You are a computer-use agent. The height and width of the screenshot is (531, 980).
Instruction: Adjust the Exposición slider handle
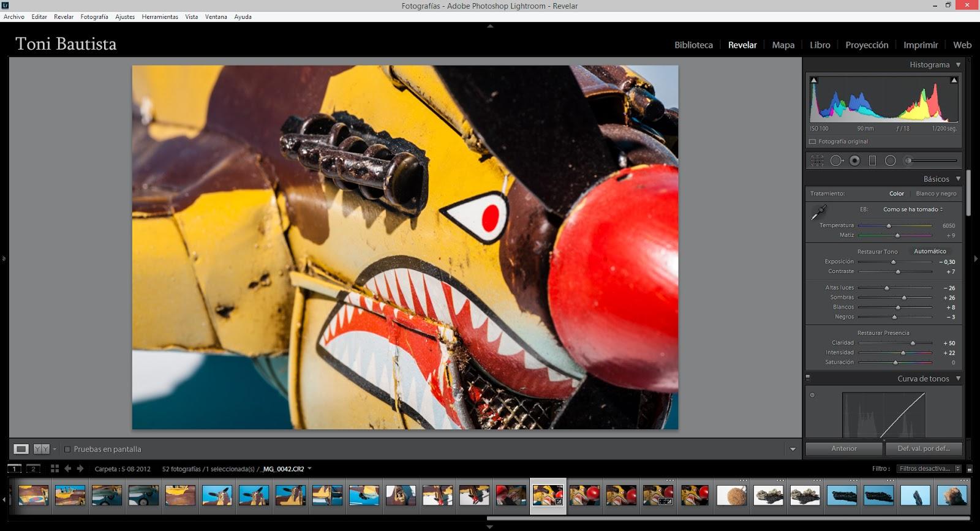point(894,262)
